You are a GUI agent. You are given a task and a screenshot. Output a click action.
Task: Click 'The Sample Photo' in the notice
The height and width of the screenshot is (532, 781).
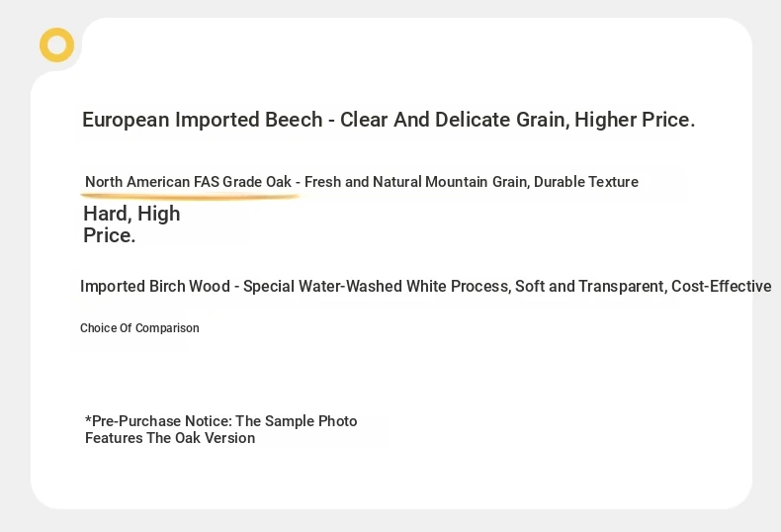point(297,421)
